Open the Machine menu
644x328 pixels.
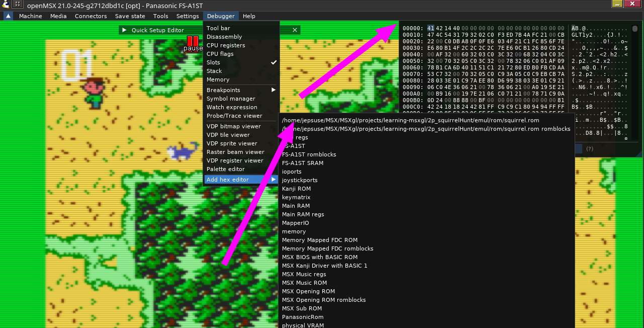click(x=31, y=16)
